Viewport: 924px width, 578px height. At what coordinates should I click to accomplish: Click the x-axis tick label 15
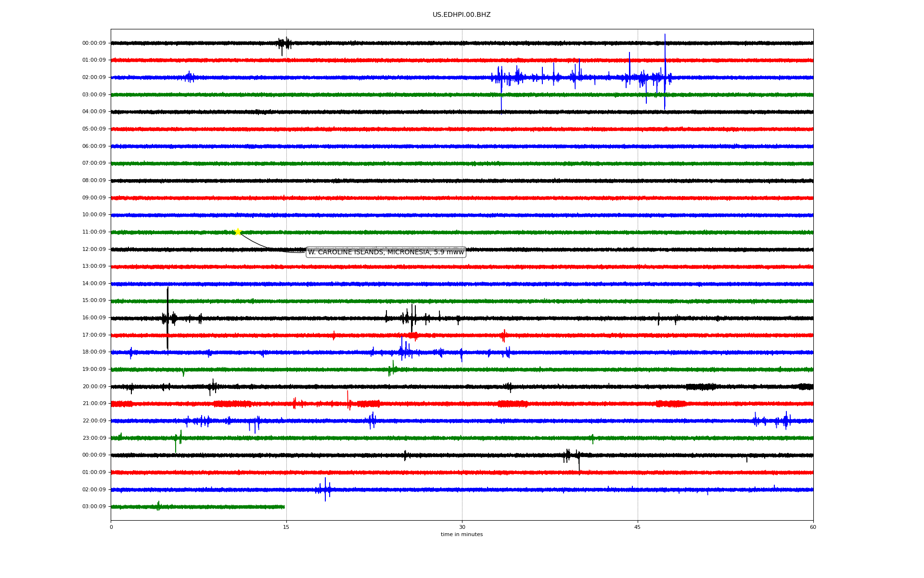(286, 527)
